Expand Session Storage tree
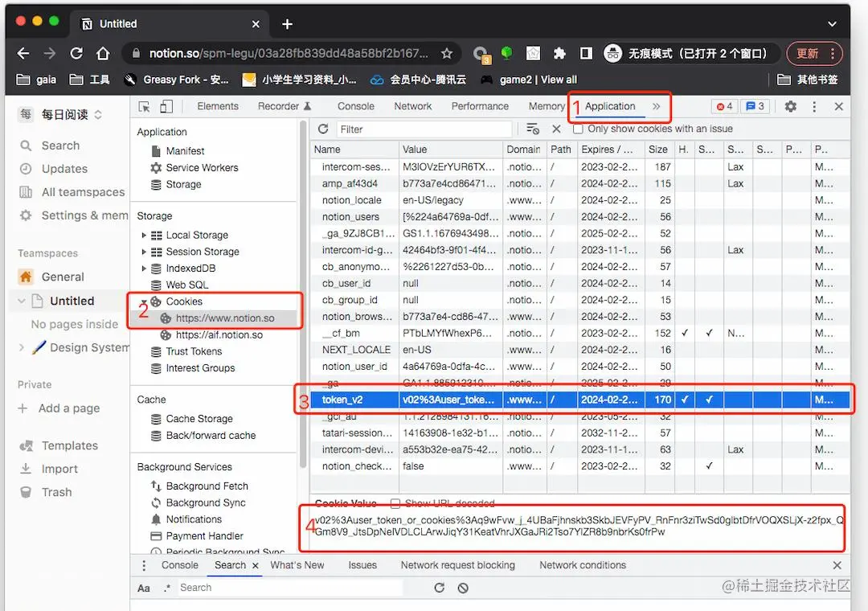This screenshot has width=868, height=611. 144,252
